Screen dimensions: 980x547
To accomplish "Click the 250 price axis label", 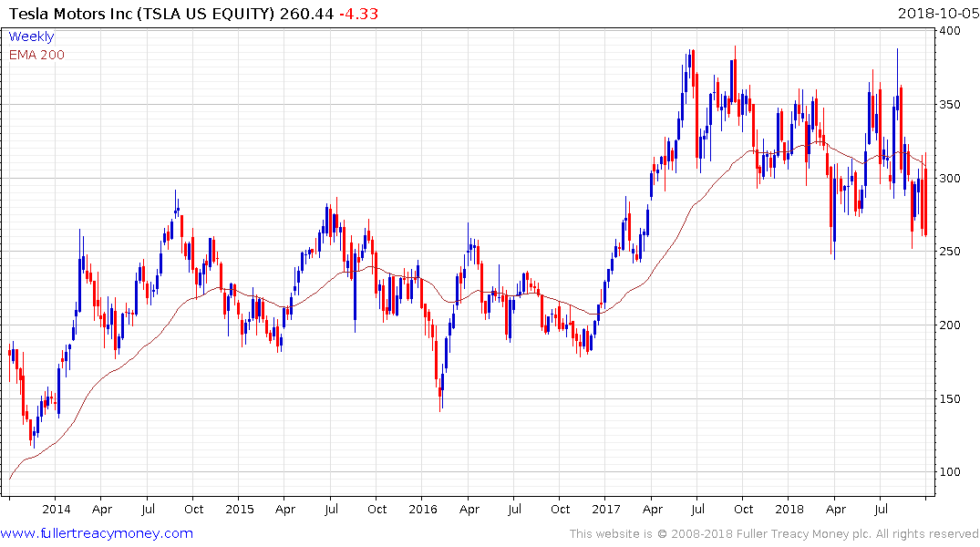I will pos(950,252).
